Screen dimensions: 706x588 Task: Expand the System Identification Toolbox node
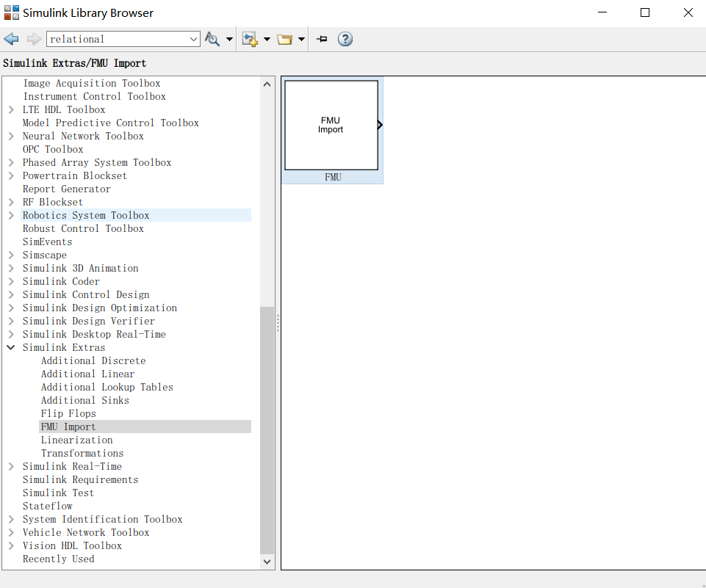(11, 520)
